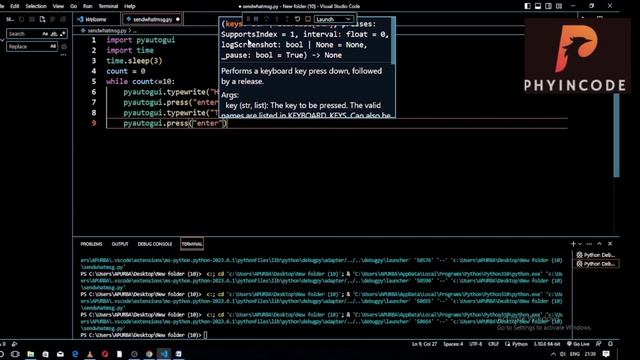
Task: Click 'time.sleep(3)' on line 3
Action: pyautogui.click(x=134, y=61)
